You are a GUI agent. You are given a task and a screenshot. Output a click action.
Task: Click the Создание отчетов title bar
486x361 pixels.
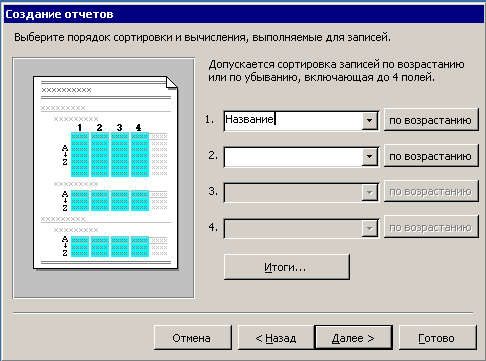244,14
